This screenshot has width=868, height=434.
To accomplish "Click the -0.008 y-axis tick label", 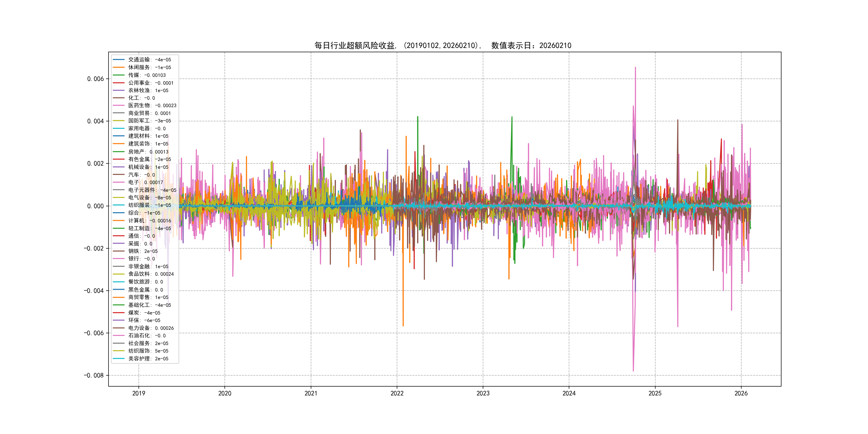I will pos(94,375).
